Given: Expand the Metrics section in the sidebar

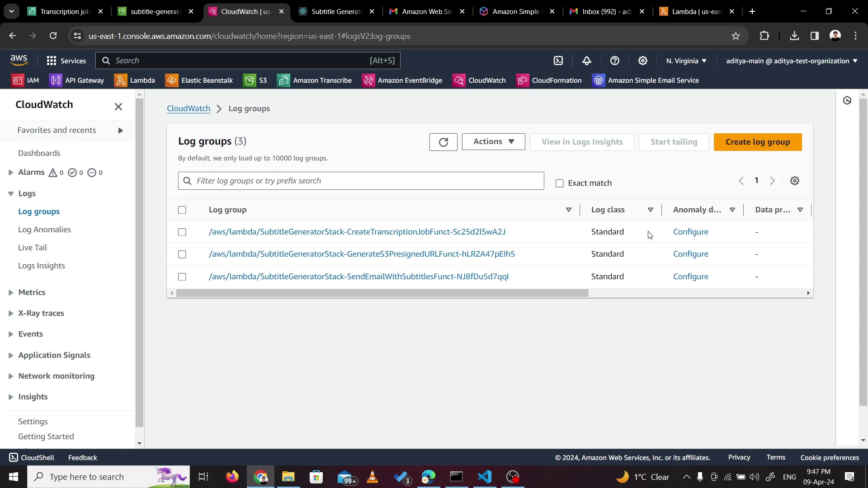Looking at the screenshot, I should pyautogui.click(x=32, y=292).
